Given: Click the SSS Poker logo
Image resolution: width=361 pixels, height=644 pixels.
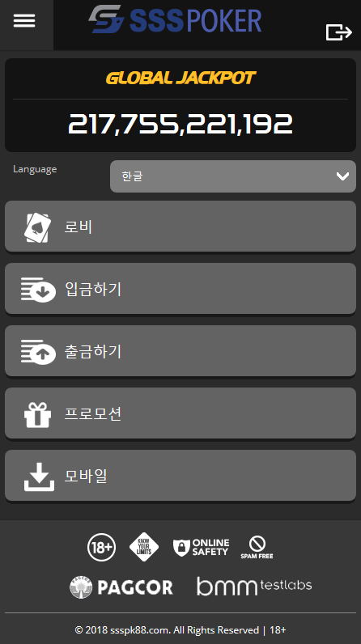Looking at the screenshot, I should click(x=175, y=19).
